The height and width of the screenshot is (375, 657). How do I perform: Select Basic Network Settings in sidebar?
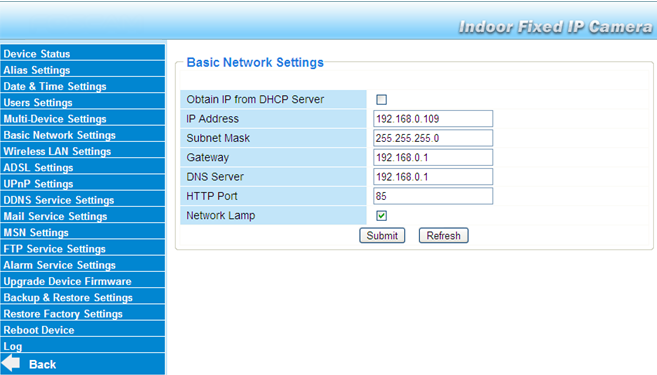(x=59, y=135)
